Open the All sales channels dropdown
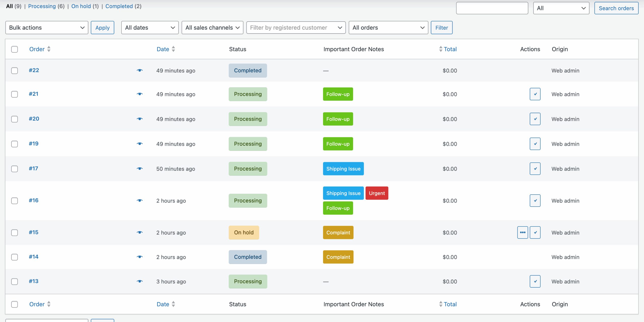The image size is (644, 322). click(x=212, y=28)
